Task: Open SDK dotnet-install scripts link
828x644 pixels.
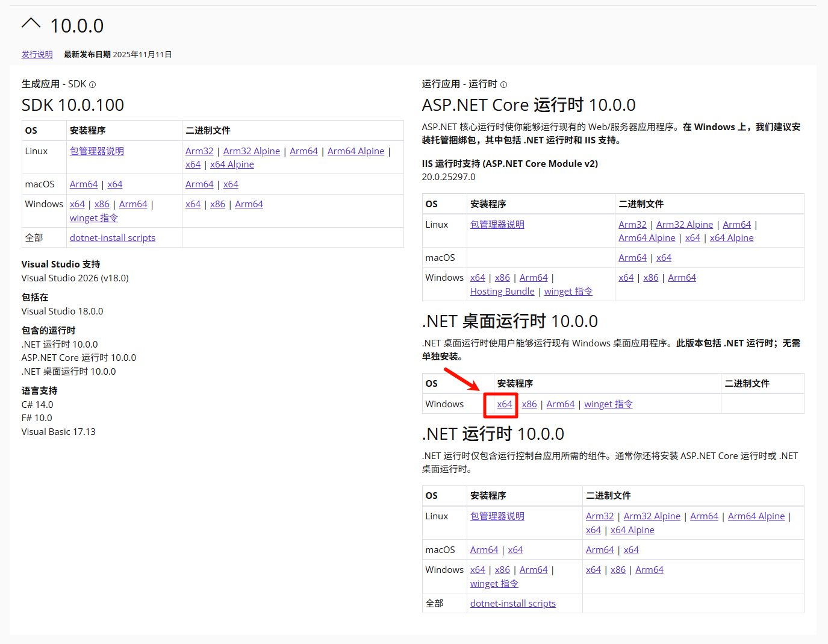Action: click(112, 238)
